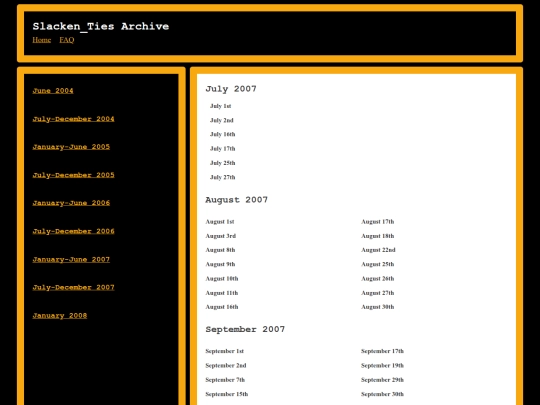Open July-December 2004 archive

pyautogui.click(x=73, y=119)
